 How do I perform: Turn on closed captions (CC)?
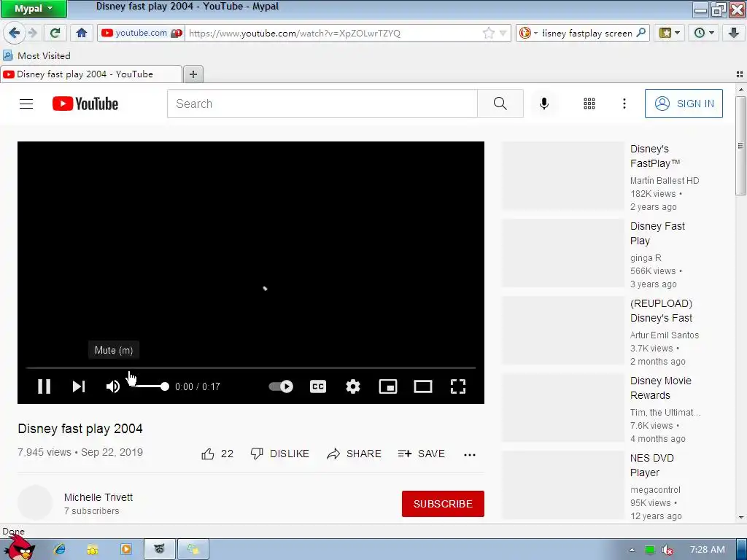[318, 386]
